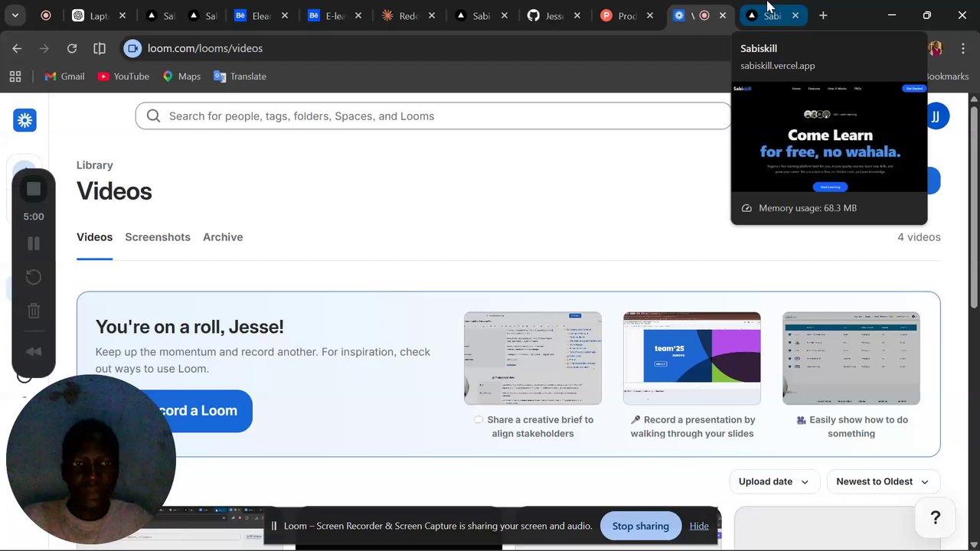Open the Loom home logo

[24, 120]
